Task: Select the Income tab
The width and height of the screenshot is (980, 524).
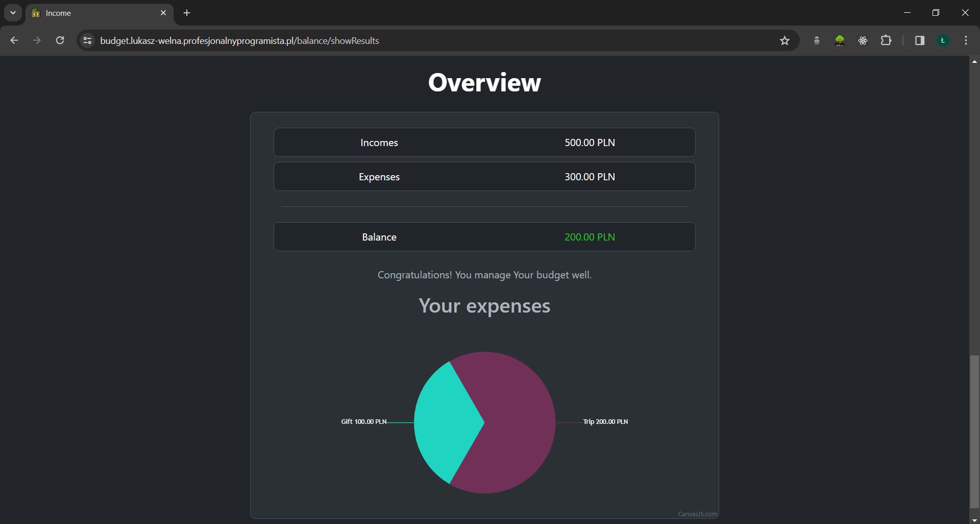Action: (92, 13)
